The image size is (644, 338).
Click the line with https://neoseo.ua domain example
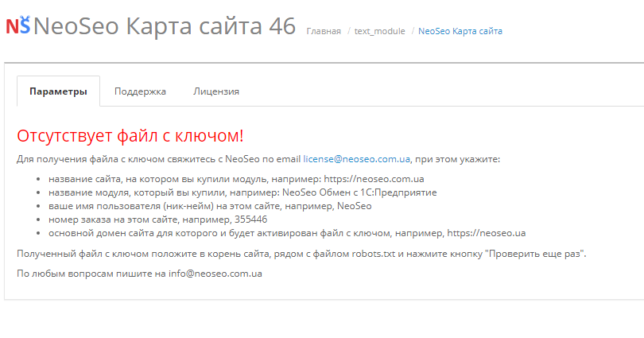[x=287, y=233]
